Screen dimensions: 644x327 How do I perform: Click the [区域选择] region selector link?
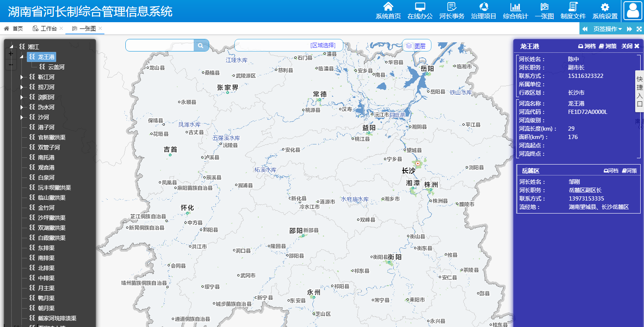323,46
